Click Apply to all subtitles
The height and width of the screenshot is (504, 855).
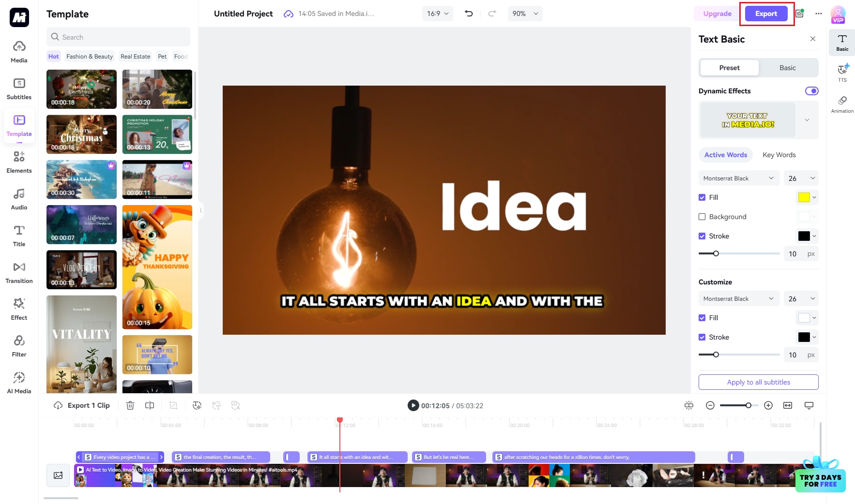pos(758,382)
